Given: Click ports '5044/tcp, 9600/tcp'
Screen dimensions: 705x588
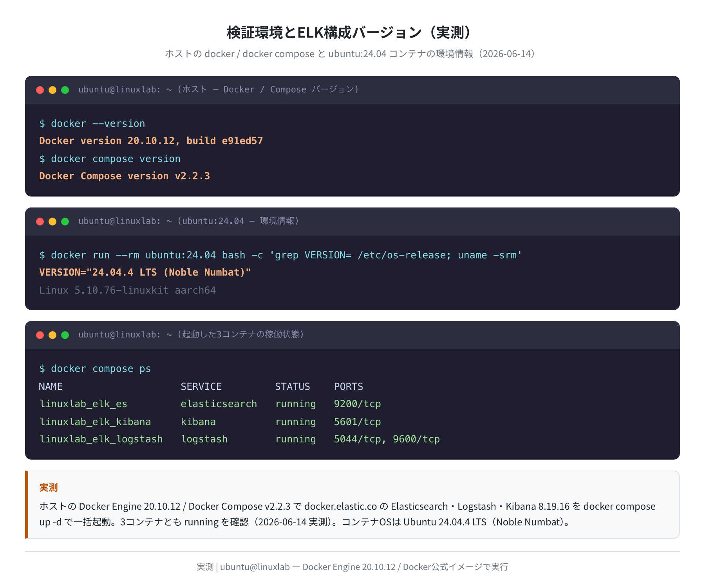Looking at the screenshot, I should click(387, 439).
